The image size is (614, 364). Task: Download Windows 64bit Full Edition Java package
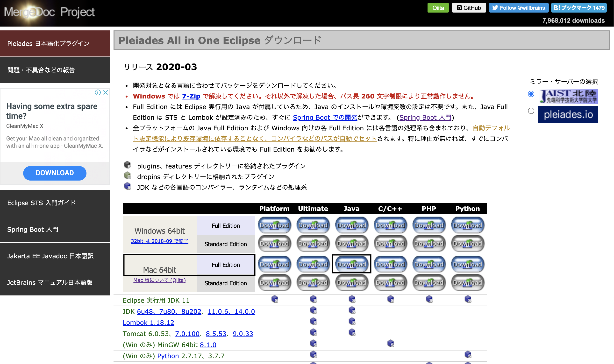(x=351, y=225)
